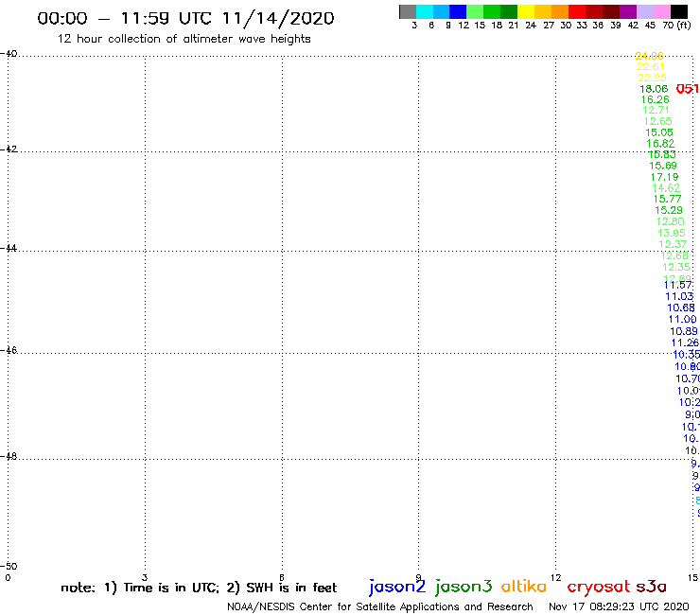Click the wave height value 15.29

coord(668,210)
